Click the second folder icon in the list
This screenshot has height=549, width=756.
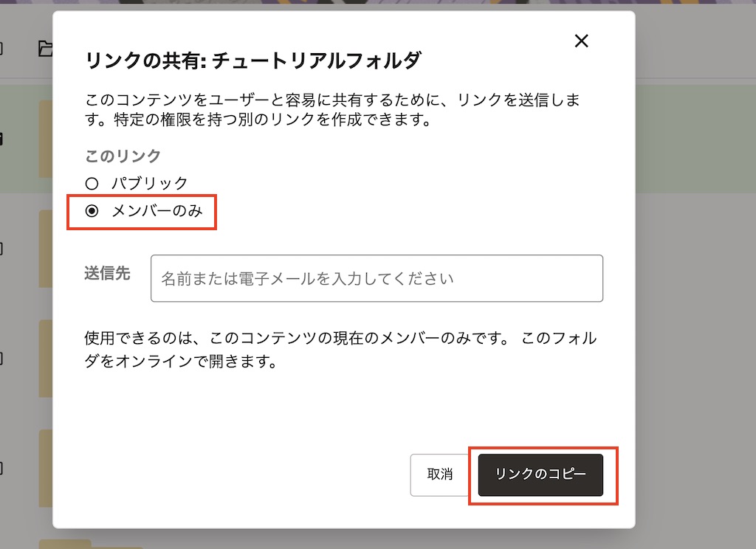(x=46, y=247)
